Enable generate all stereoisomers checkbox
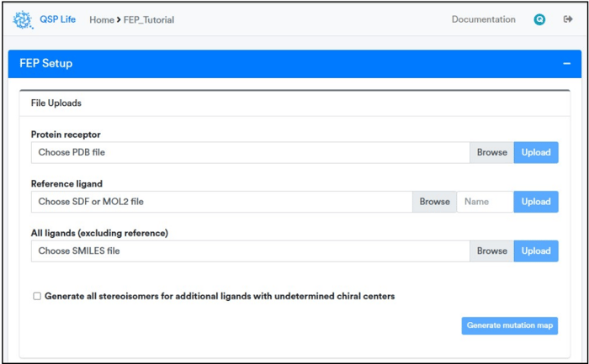The height and width of the screenshot is (364, 589). point(37,297)
